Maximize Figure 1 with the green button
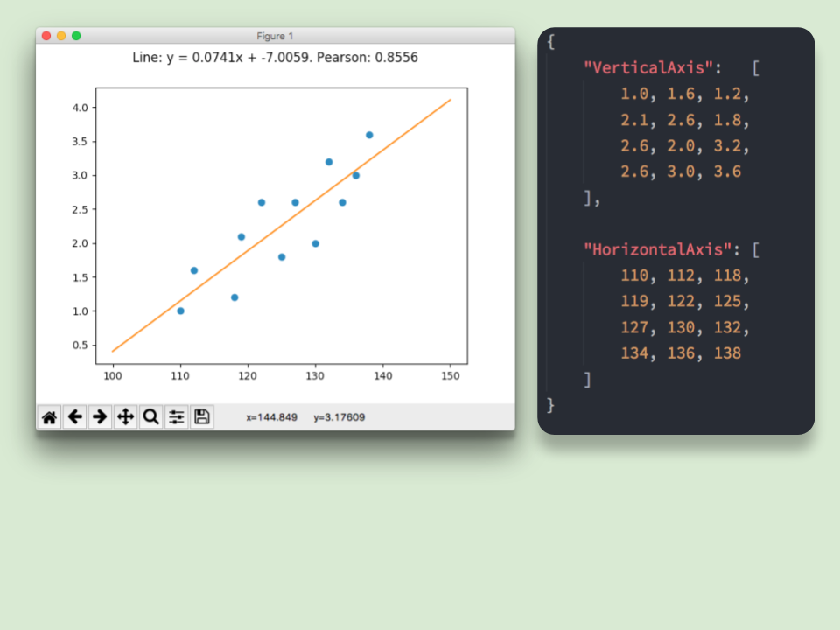 [76, 36]
